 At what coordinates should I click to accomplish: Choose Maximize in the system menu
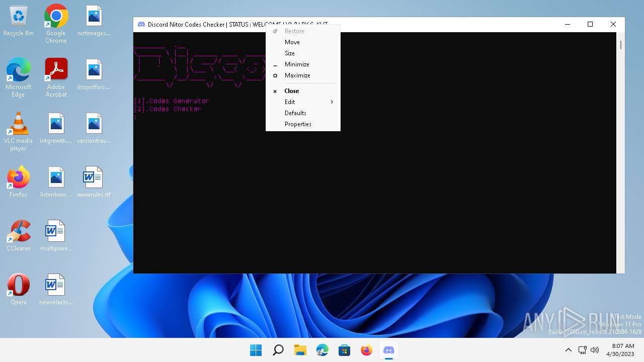pyautogui.click(x=303, y=75)
